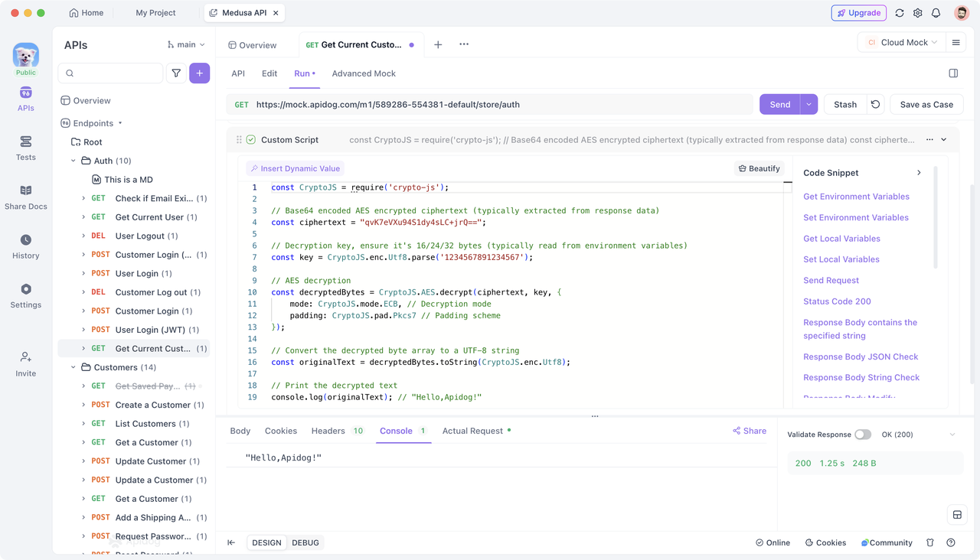Click the drag handle of Custom Script
Viewport: 980px width, 560px height.
pyautogui.click(x=239, y=140)
